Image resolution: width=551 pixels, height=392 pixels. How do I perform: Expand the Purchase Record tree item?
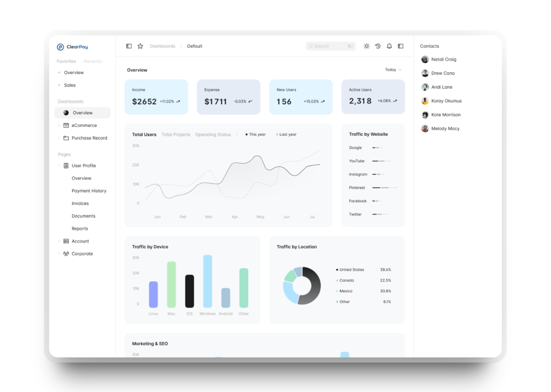[x=59, y=138]
